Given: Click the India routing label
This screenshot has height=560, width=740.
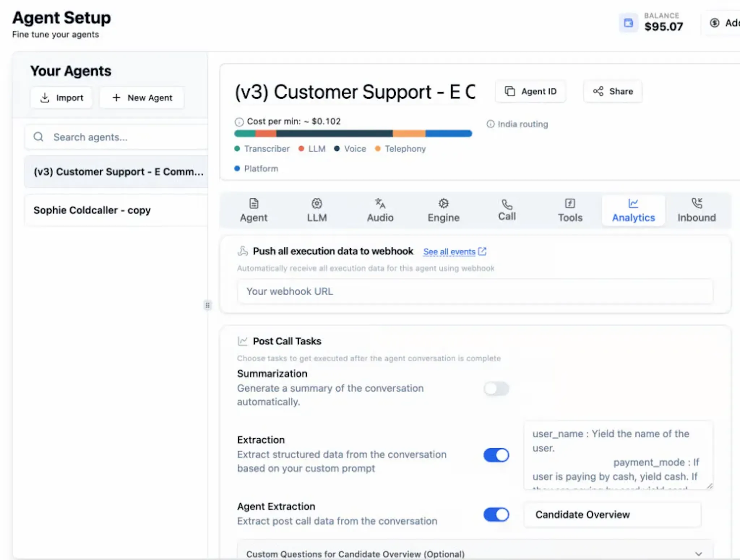Looking at the screenshot, I should pos(522,124).
